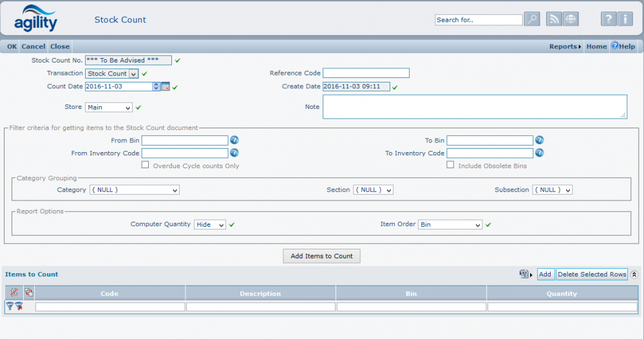Click help icon next to To Inventory Code
Image resolution: width=644 pixels, height=339 pixels.
click(x=539, y=153)
